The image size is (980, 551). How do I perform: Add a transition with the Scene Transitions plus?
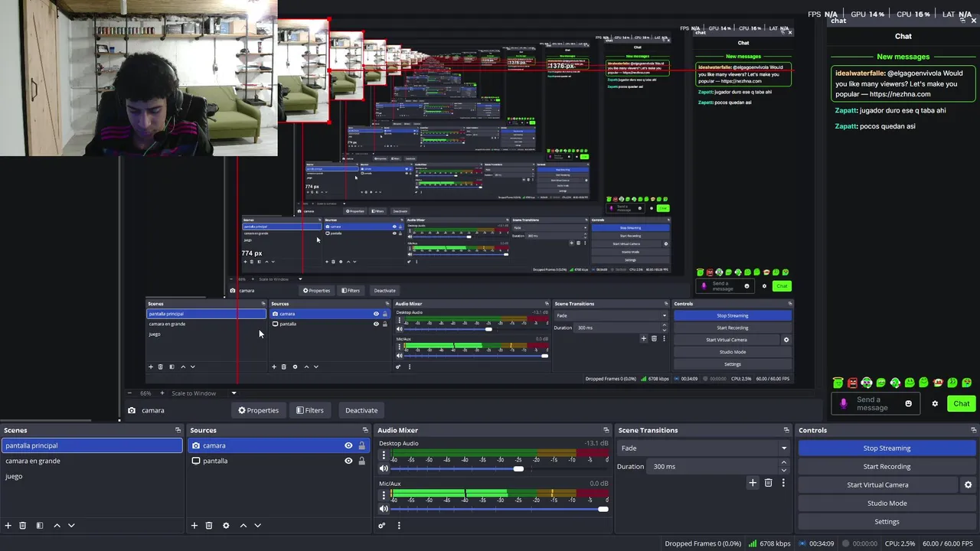pyautogui.click(x=753, y=483)
